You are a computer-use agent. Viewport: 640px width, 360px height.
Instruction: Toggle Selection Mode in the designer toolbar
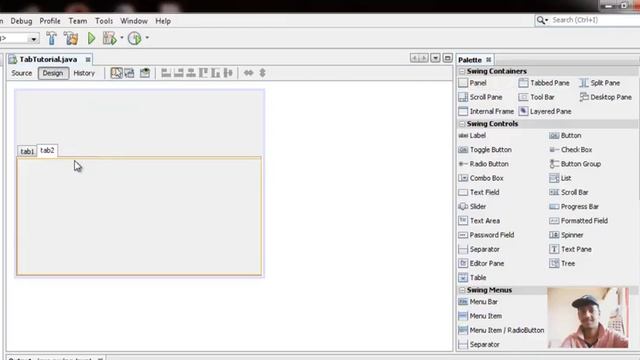(x=116, y=73)
